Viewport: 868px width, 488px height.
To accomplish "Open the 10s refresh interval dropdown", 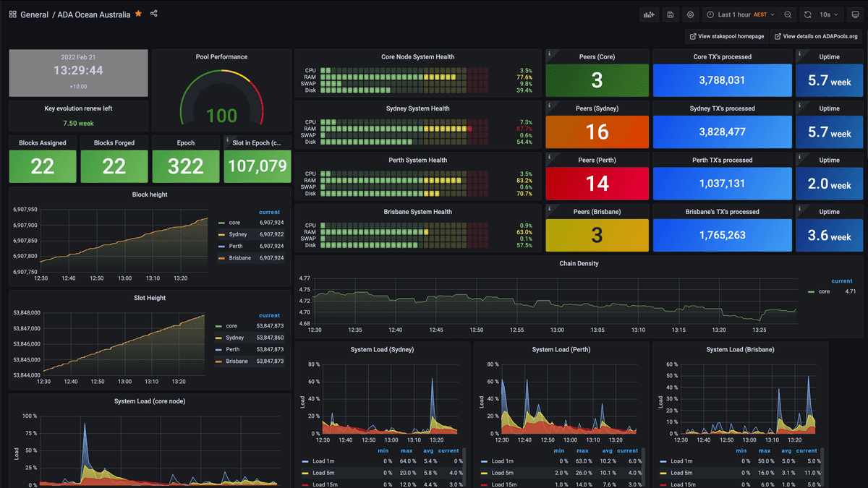I will 829,14.
